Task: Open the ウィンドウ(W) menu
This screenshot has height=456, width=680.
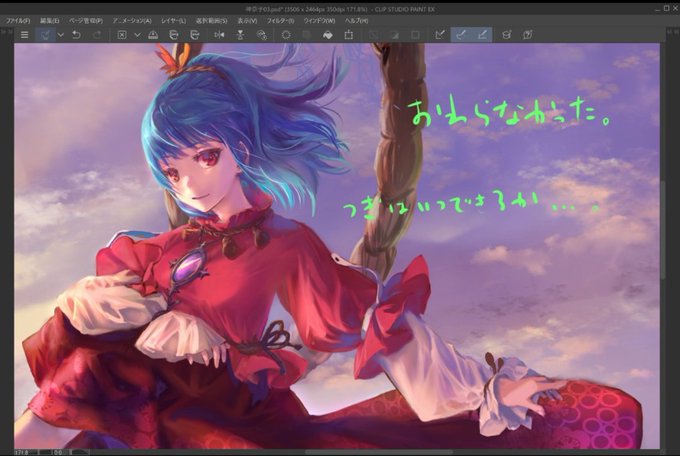Action: tap(319, 20)
